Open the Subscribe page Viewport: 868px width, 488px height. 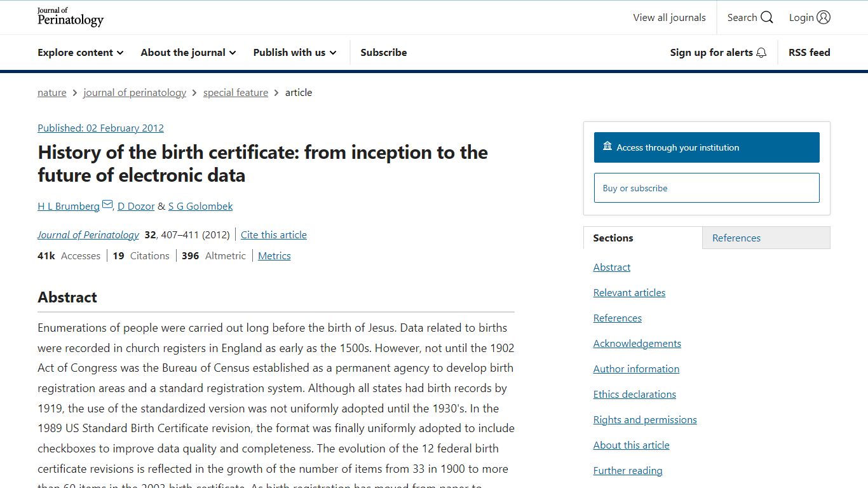coord(384,53)
